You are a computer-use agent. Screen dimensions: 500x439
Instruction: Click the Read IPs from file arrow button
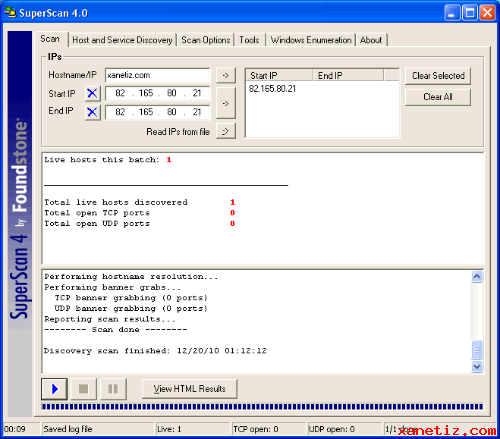(x=226, y=131)
